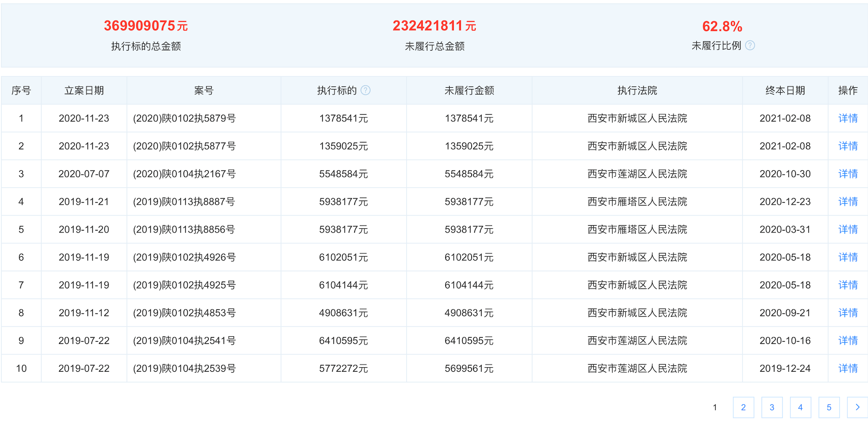Click the 执行法院 column header
Screen dimensions: 868x421
[x=636, y=90]
